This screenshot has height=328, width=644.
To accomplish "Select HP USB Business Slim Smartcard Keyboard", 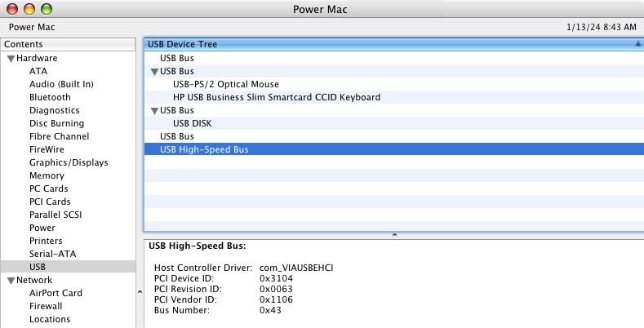I will [394, 97].
